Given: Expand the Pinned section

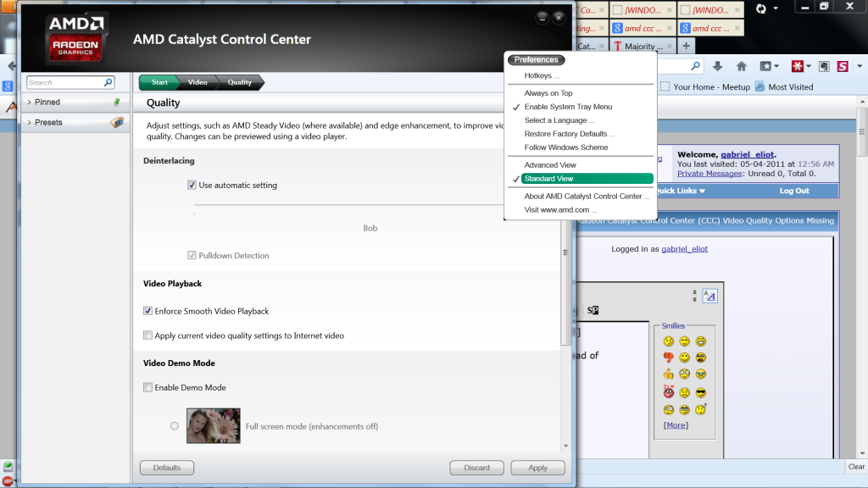Looking at the screenshot, I should click(x=30, y=102).
